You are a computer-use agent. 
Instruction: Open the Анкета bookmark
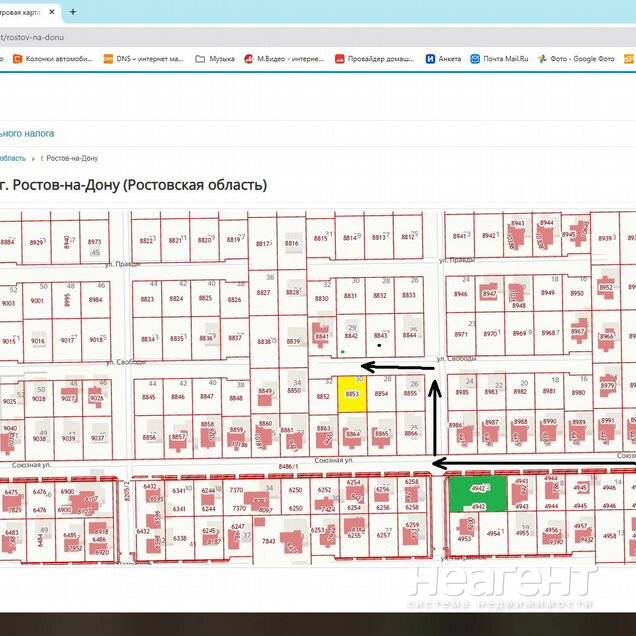click(x=444, y=59)
